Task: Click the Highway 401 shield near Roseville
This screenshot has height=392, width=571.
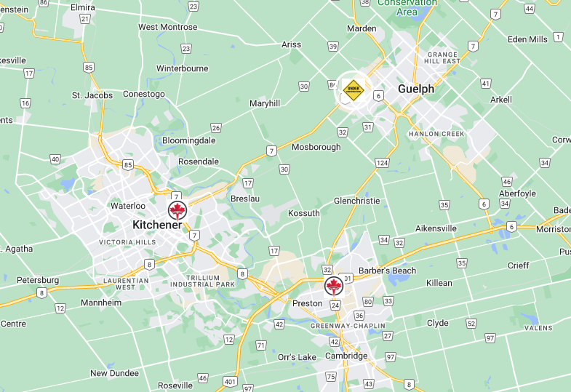Action: point(230,381)
